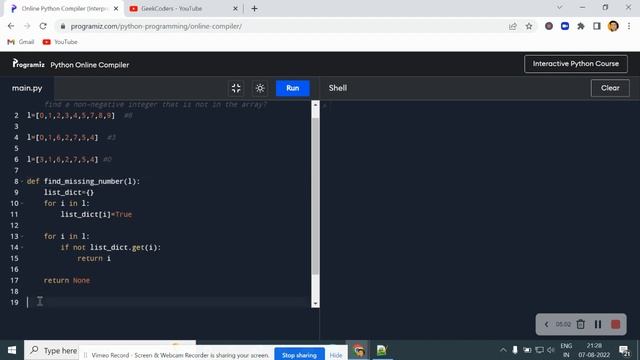Open Gmail bookmark
Screen dimensions: 640x360
[21, 42]
